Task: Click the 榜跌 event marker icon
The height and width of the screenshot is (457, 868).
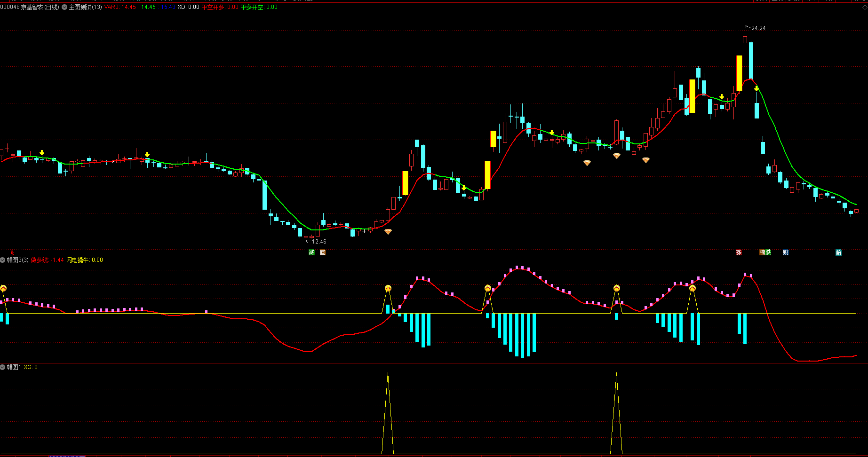Action: 765,252
